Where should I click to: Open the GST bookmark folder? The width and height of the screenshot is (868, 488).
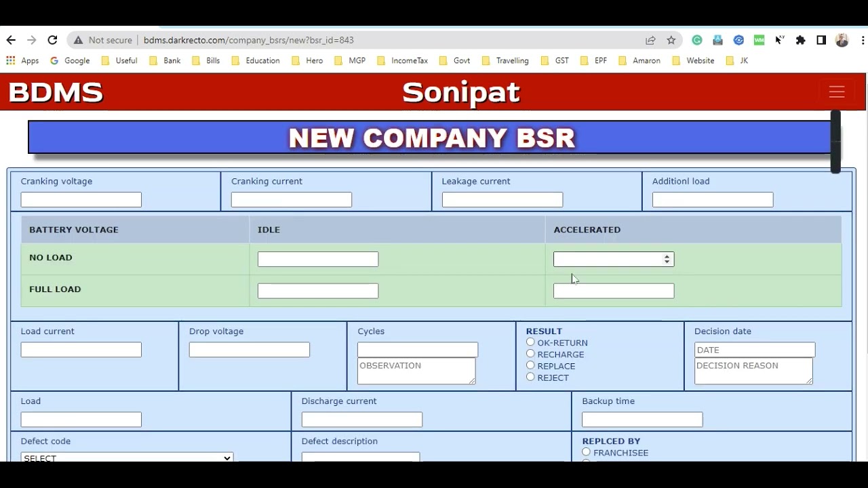(x=555, y=60)
